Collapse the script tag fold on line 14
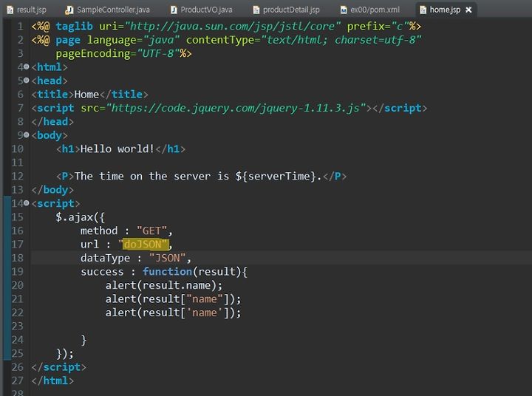Screen dimensions: 532x396 (x=27, y=203)
